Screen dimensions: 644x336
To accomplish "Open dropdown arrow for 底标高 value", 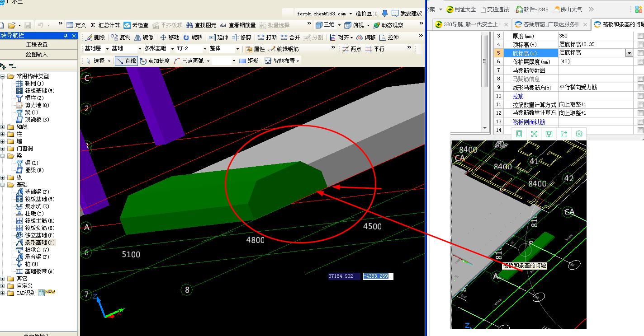I will [x=629, y=53].
